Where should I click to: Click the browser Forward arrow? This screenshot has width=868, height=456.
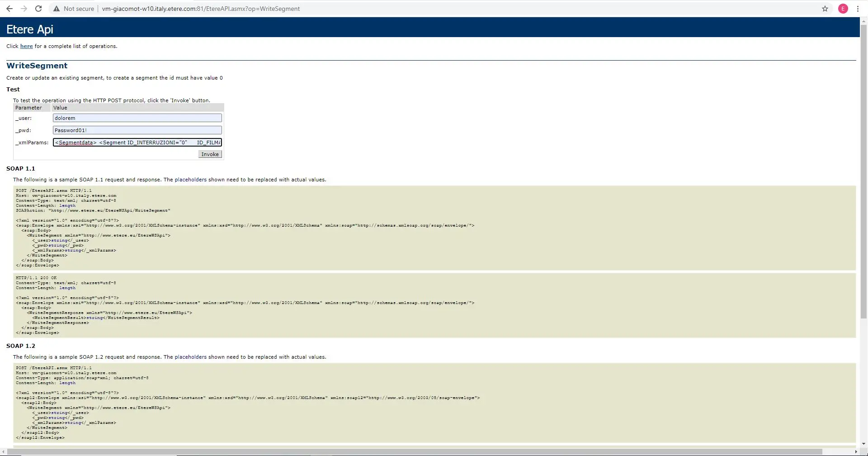tap(24, 9)
